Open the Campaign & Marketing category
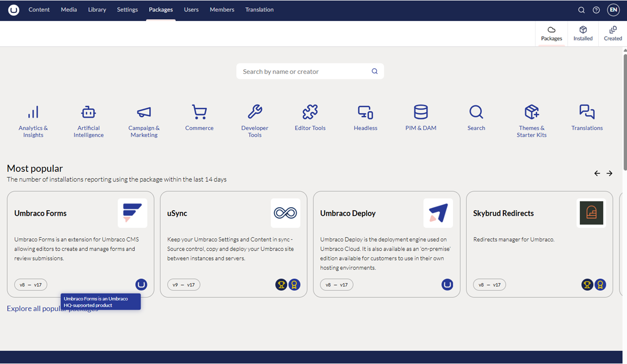The width and height of the screenshot is (627, 364). pyautogui.click(x=144, y=121)
